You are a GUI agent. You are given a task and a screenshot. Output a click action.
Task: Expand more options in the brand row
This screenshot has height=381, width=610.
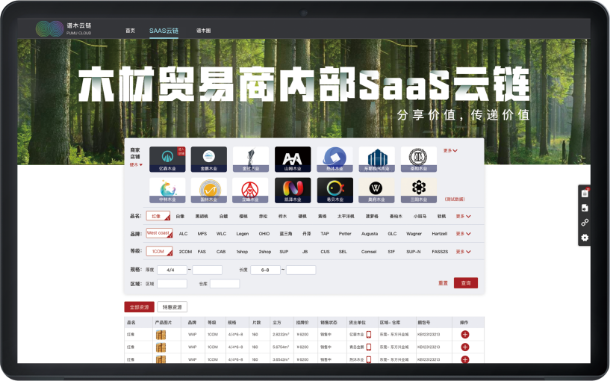coord(463,234)
